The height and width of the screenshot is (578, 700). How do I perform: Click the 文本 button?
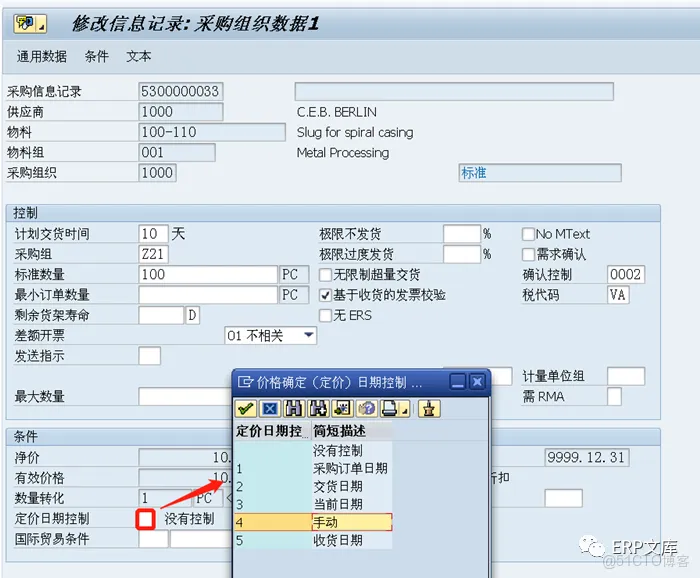click(139, 57)
